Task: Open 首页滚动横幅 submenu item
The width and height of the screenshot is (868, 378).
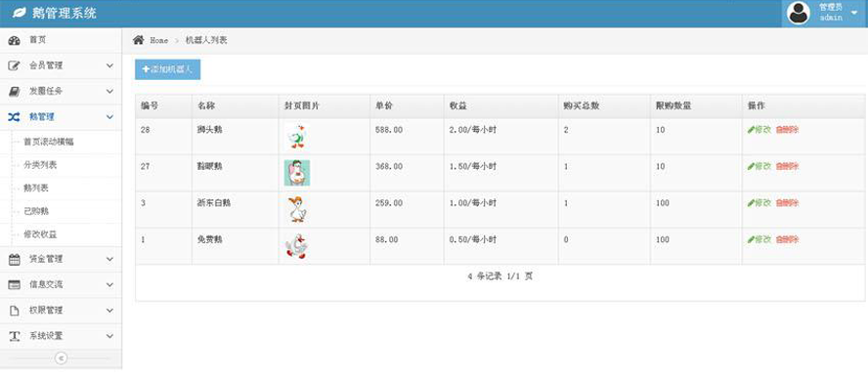Action: pyautogui.click(x=49, y=142)
